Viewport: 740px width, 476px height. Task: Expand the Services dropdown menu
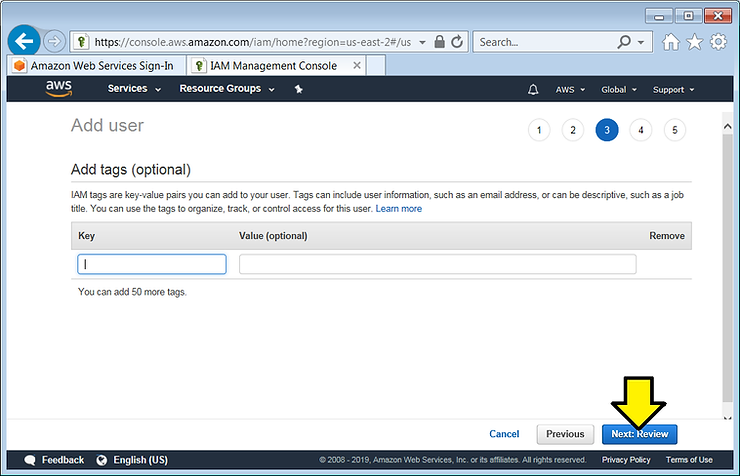click(134, 89)
